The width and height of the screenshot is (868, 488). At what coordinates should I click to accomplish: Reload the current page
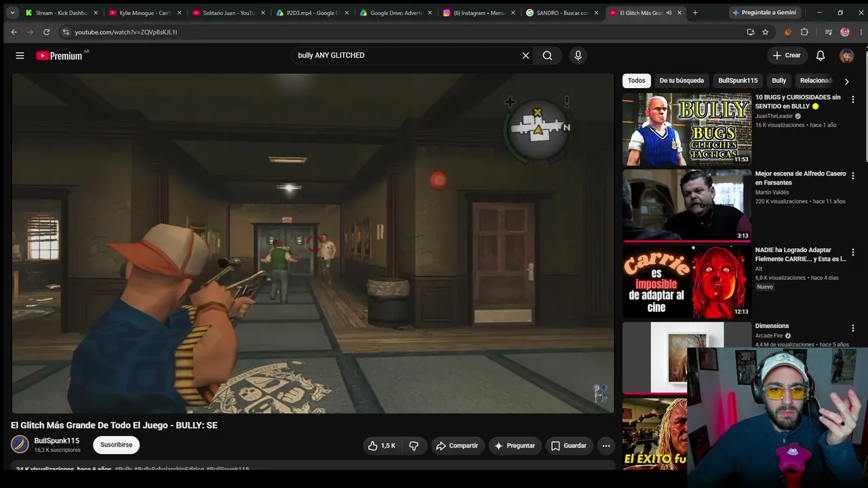(46, 32)
